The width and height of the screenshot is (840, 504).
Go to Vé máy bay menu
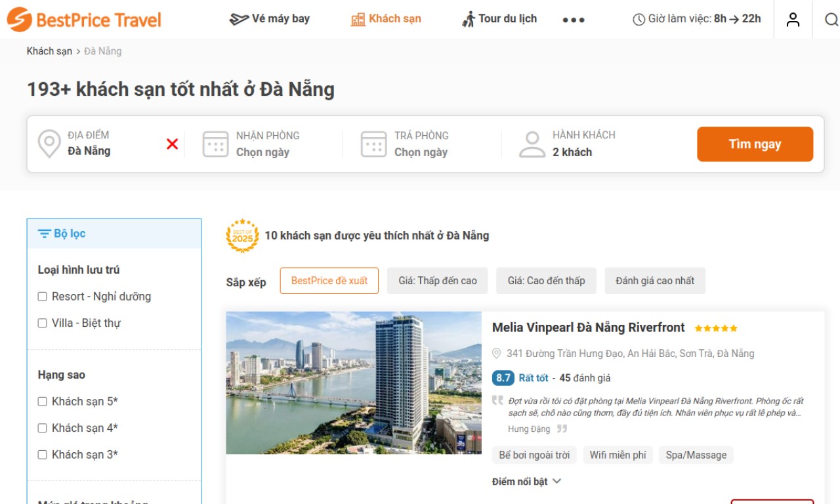[270, 19]
